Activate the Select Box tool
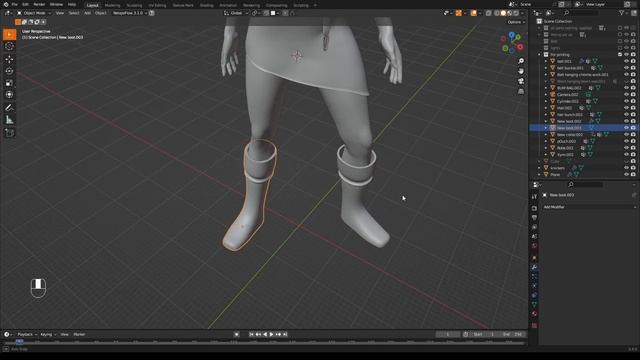640x360 pixels. point(9,34)
